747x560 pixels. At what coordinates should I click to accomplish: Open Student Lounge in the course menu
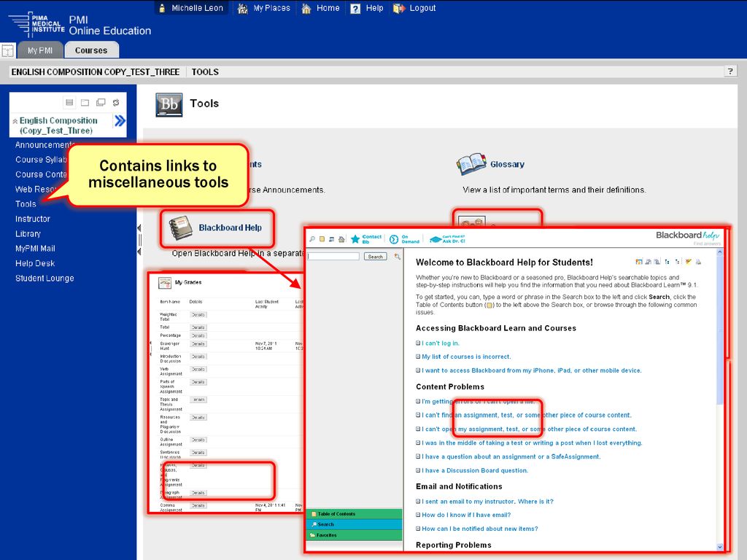pos(44,278)
